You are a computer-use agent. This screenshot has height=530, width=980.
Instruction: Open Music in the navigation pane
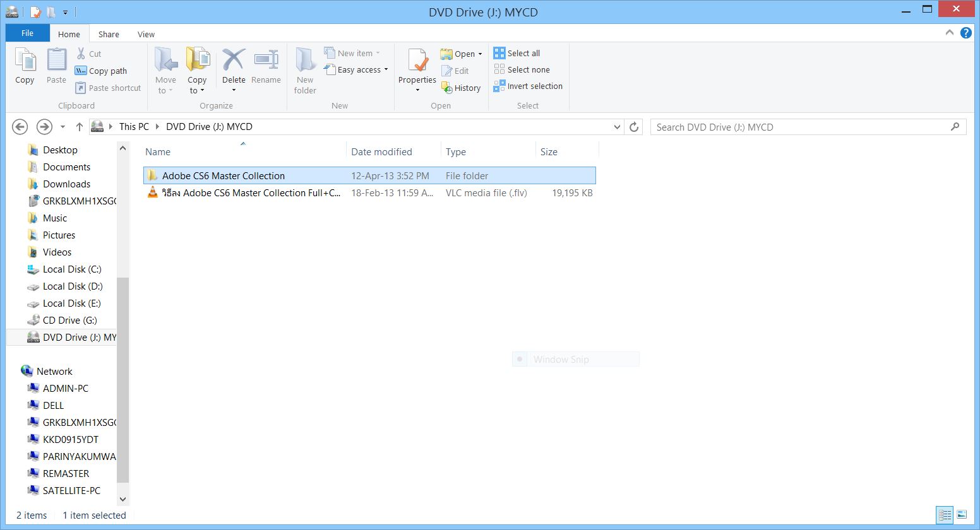coord(54,218)
